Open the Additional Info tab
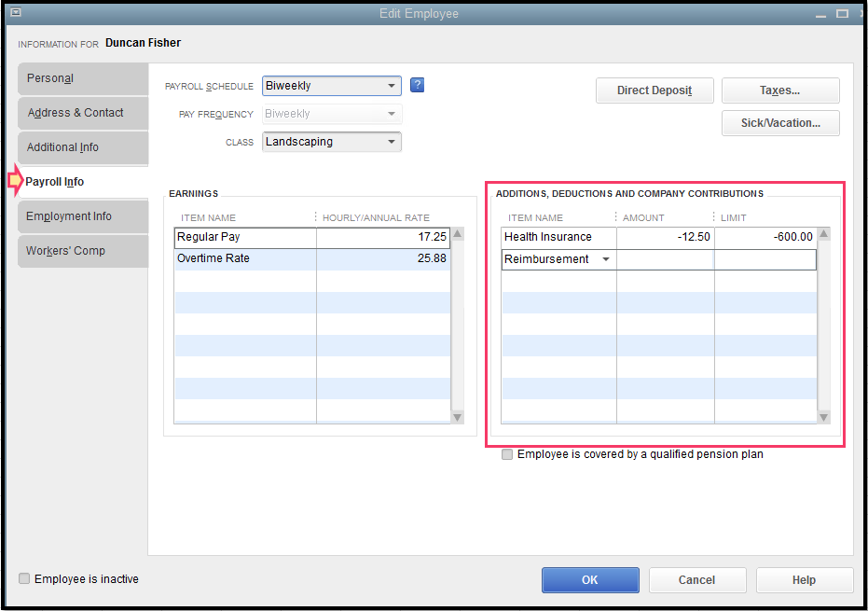This screenshot has height=611, width=868. coord(83,147)
